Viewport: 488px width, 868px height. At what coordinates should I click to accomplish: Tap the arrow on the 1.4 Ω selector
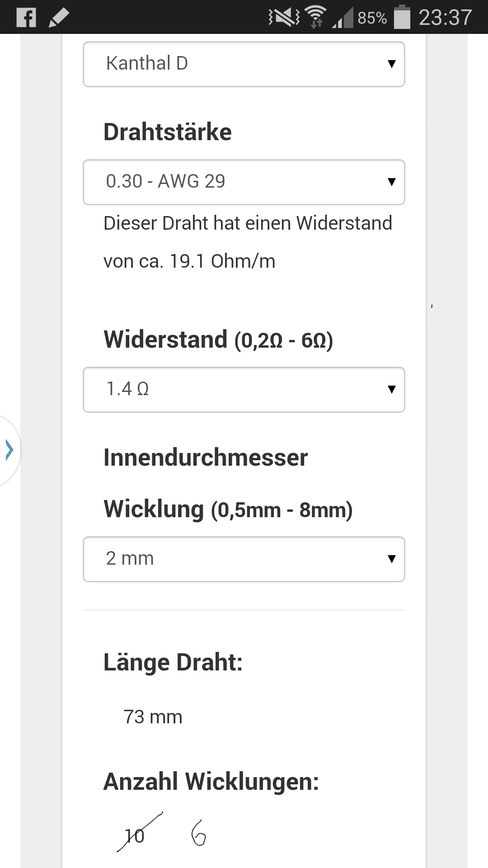tap(392, 389)
